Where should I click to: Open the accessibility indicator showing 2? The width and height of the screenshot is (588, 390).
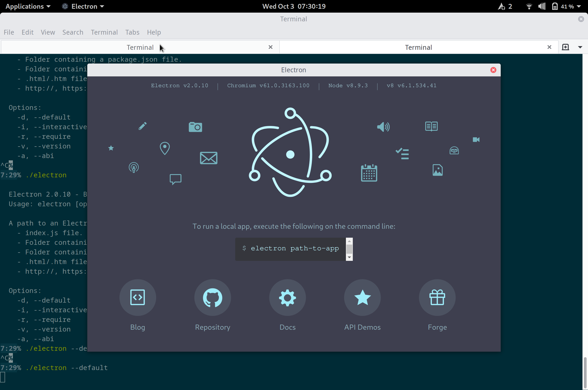[505, 6]
